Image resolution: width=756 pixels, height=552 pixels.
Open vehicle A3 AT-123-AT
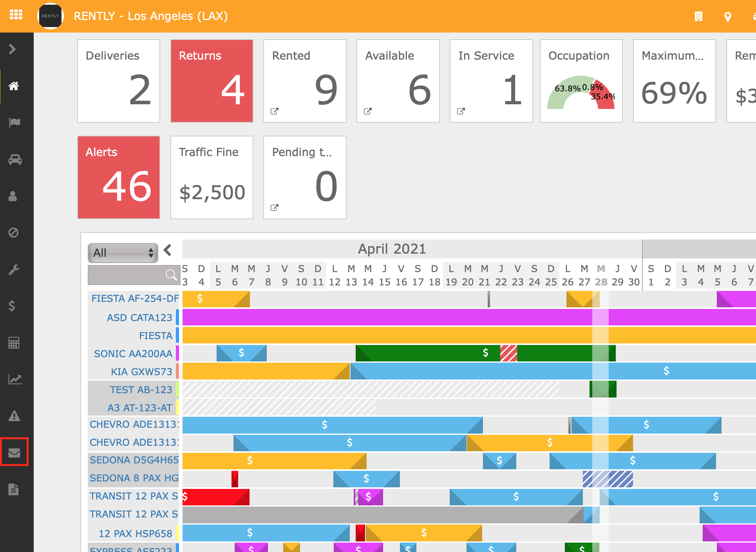pos(140,408)
